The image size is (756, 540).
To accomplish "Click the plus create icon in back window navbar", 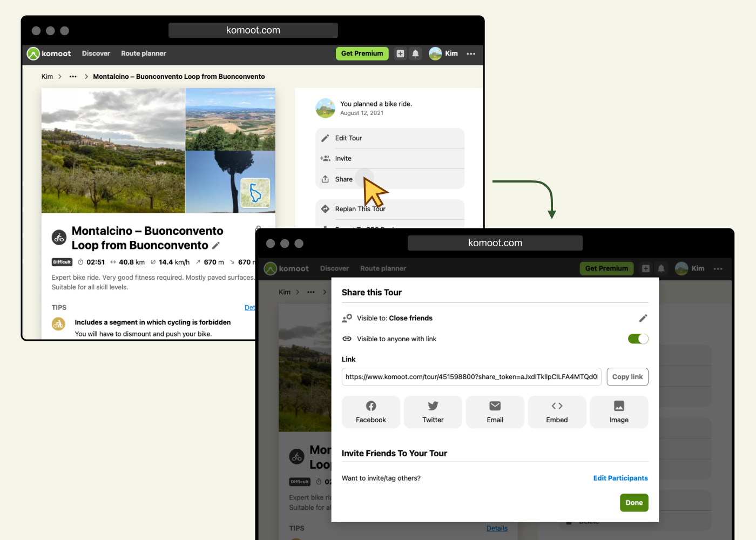I will (x=400, y=53).
